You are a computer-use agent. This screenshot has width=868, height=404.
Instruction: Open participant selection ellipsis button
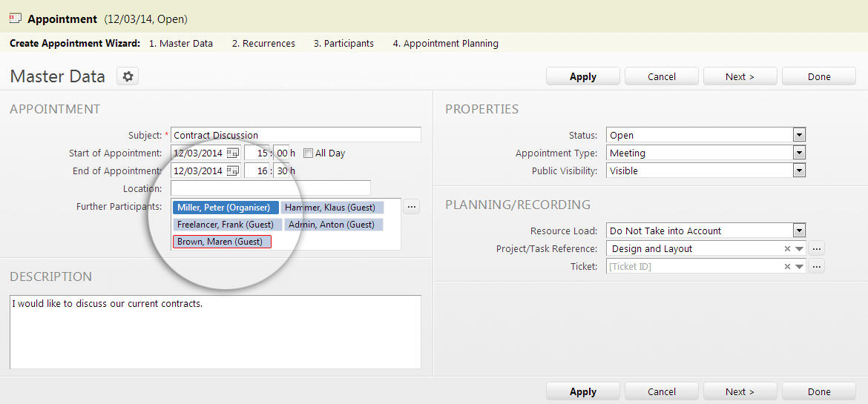(411, 207)
